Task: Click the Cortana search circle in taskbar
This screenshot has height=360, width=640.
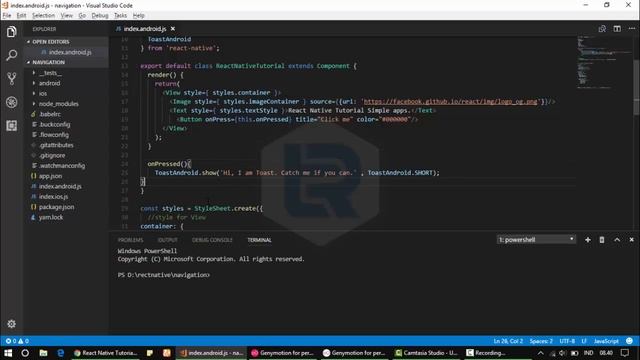Action: coord(25,353)
